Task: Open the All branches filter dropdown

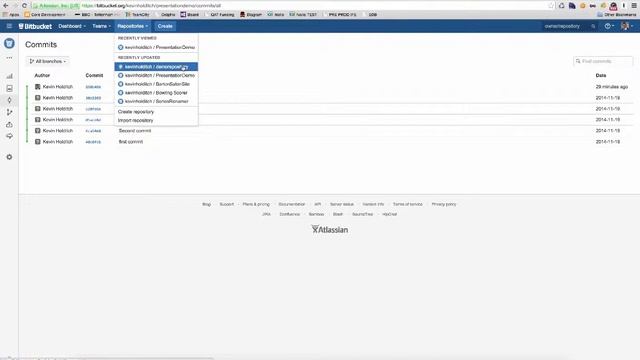Action: [48, 61]
